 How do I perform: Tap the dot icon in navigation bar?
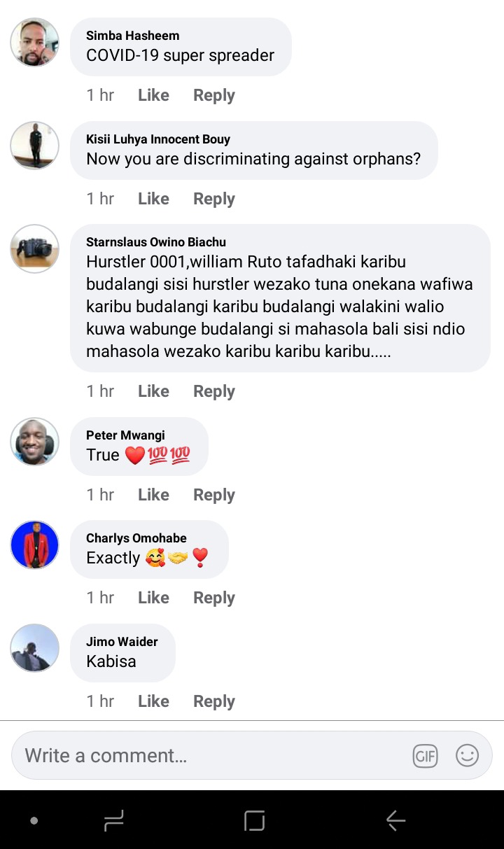pyautogui.click(x=34, y=821)
